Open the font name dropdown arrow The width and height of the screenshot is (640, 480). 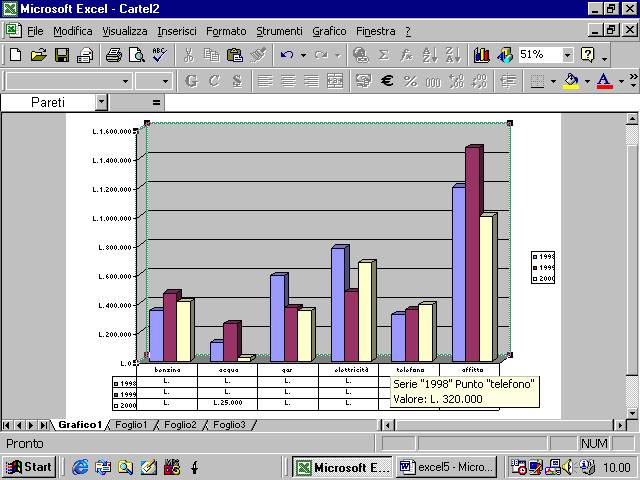click(x=125, y=81)
